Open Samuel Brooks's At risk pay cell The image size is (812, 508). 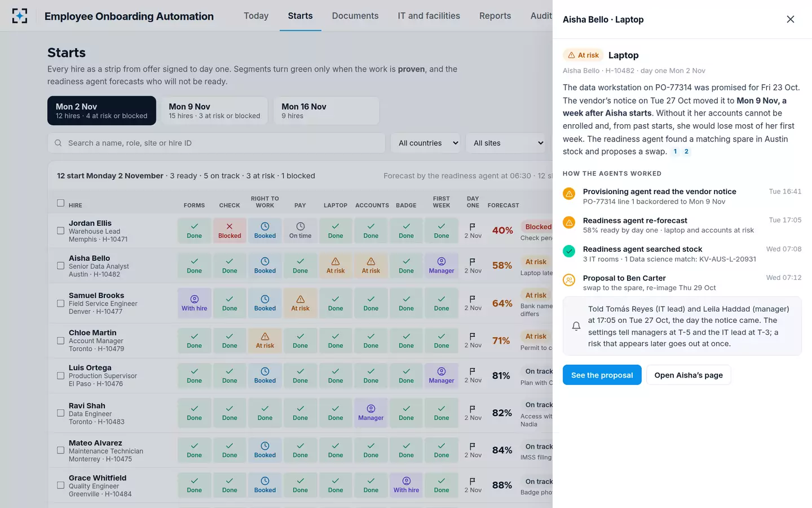pyautogui.click(x=300, y=303)
